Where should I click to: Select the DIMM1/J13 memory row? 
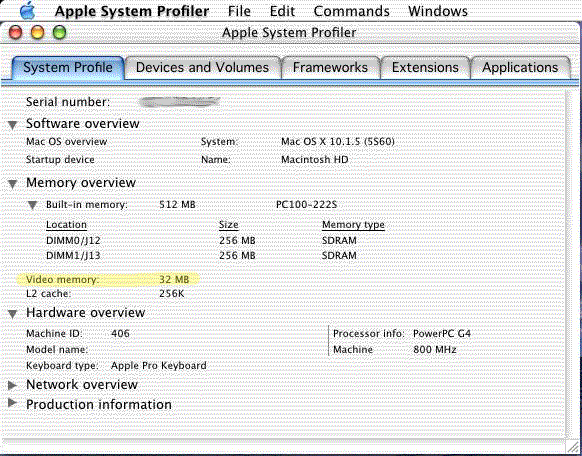coord(201,256)
